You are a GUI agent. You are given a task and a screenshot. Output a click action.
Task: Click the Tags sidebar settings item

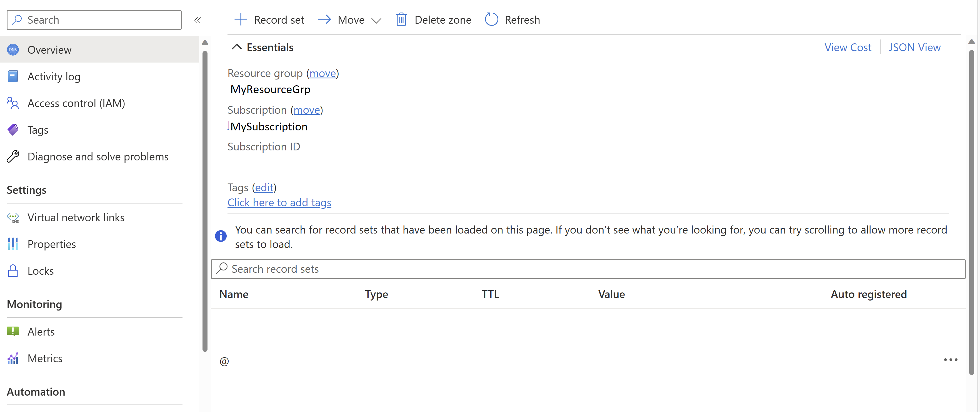pos(37,130)
